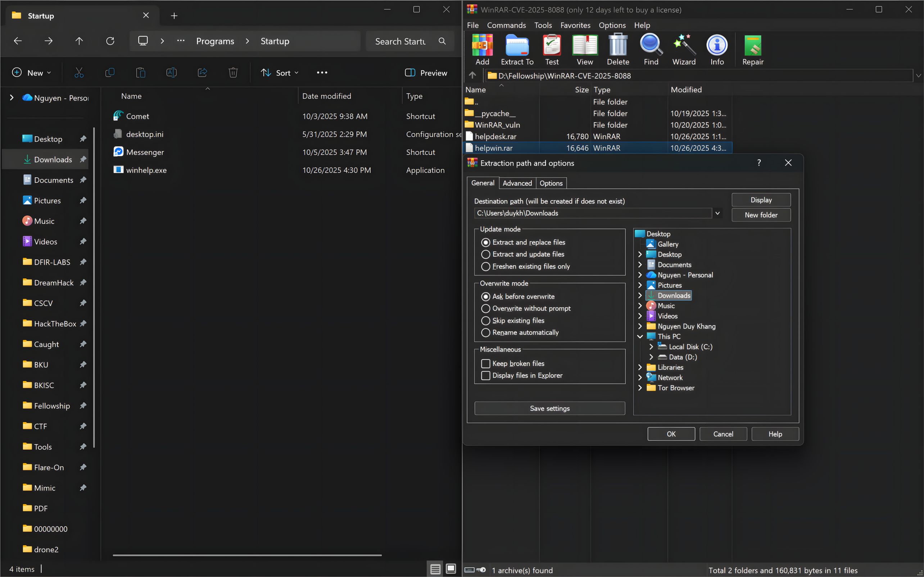Click OK to start extraction
The image size is (924, 577).
point(671,434)
